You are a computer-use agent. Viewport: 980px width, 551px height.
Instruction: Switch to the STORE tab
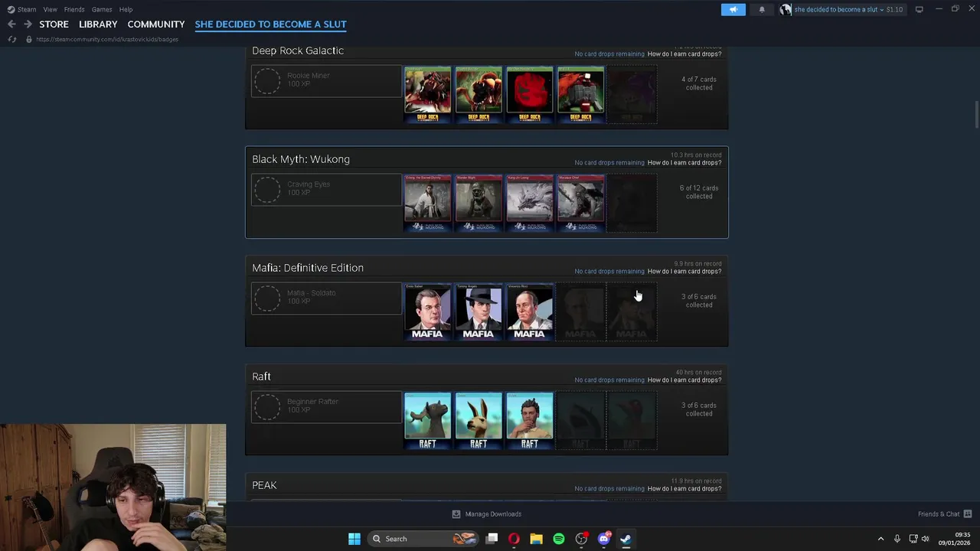point(54,24)
